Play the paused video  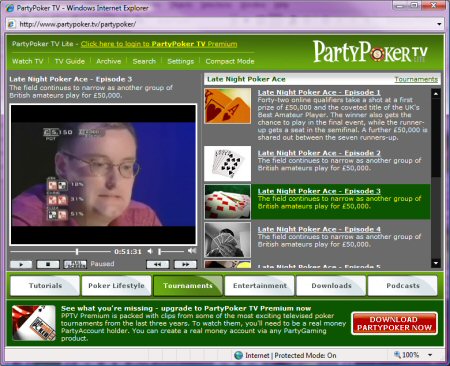tap(21, 264)
